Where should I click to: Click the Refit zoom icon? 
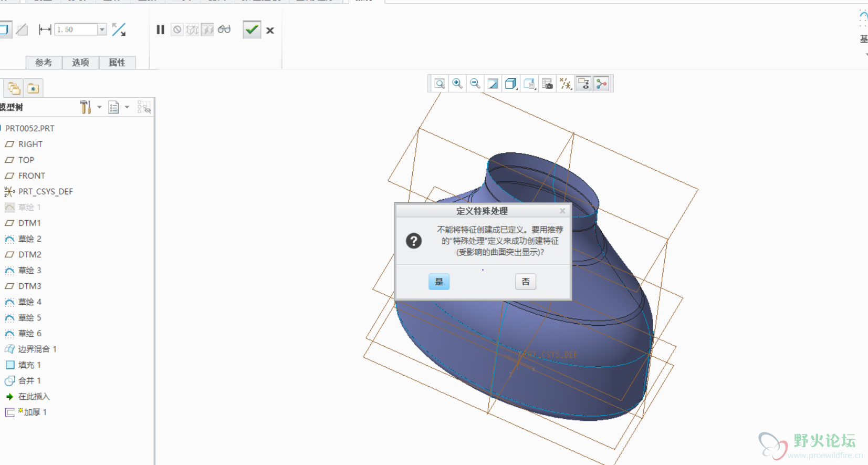click(440, 84)
